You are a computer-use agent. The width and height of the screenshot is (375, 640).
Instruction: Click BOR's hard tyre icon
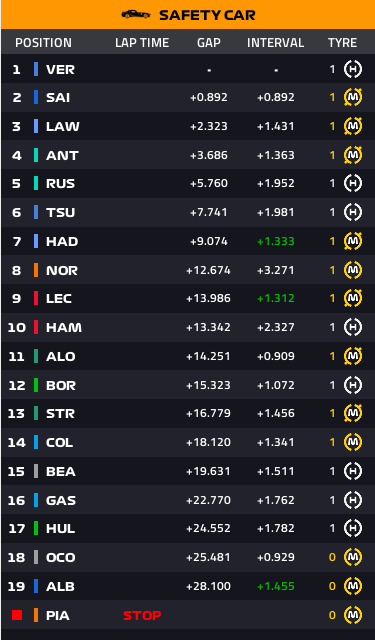coord(353,385)
